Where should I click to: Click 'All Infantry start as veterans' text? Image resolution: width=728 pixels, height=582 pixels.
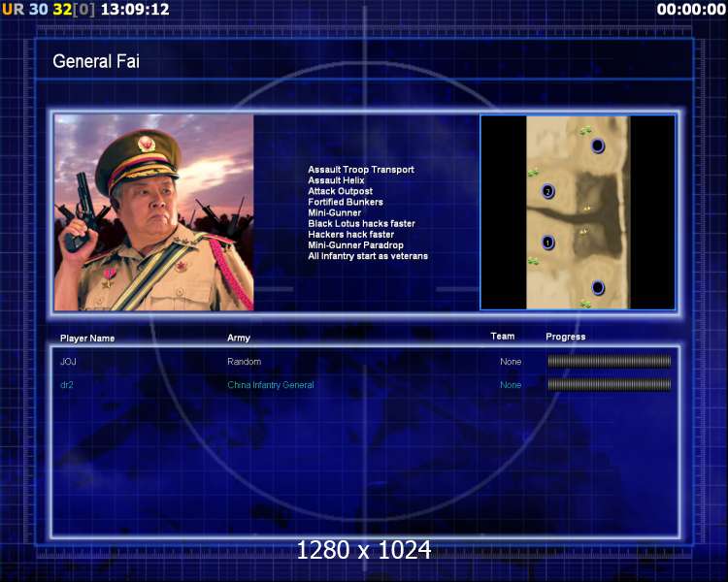coord(368,256)
